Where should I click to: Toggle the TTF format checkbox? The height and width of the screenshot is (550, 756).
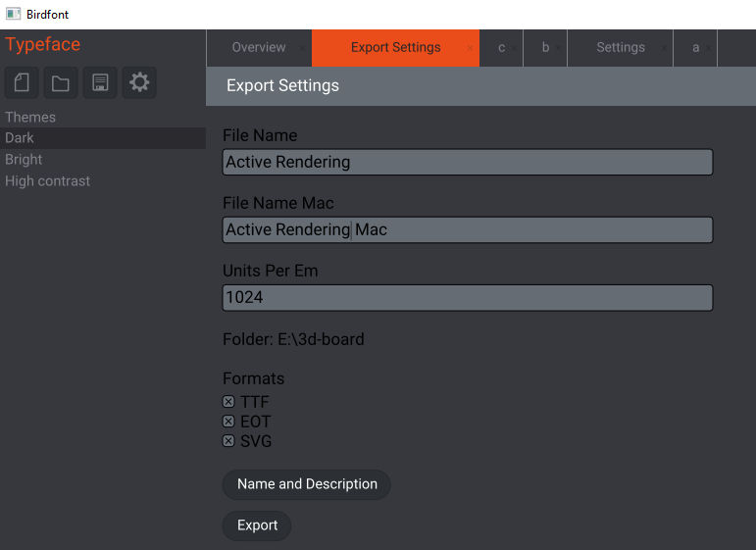point(228,402)
